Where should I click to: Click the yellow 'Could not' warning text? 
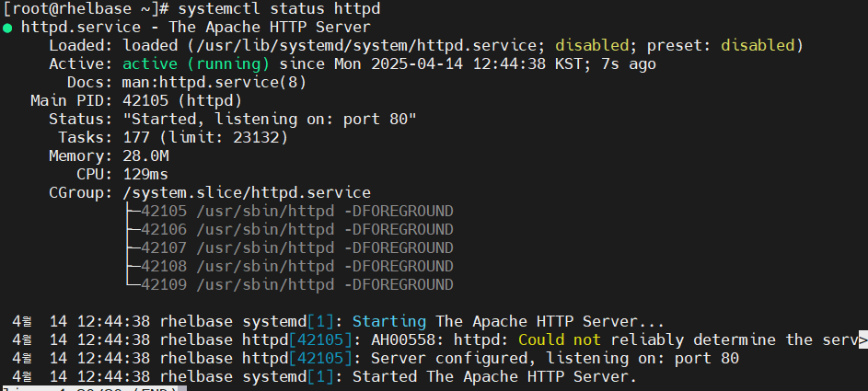560,340
